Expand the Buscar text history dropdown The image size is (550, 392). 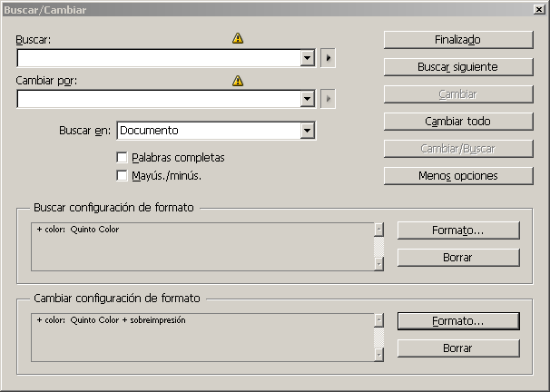pos(308,58)
